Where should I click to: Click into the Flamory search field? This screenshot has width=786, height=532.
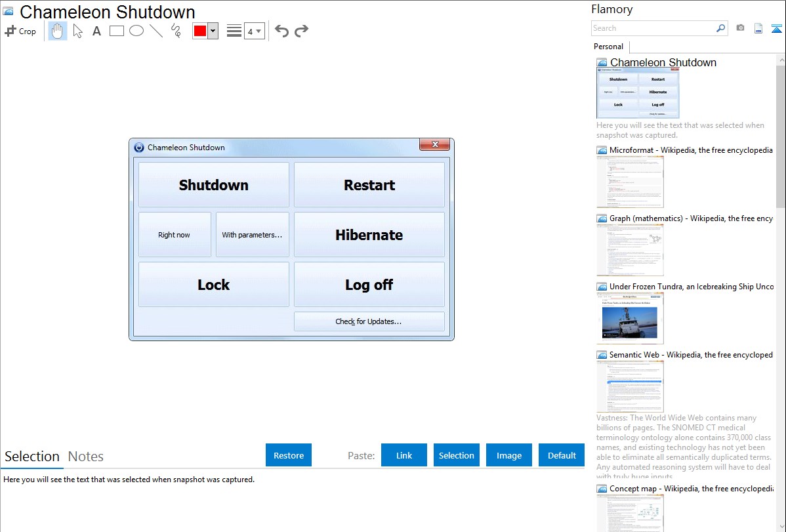[x=653, y=28]
